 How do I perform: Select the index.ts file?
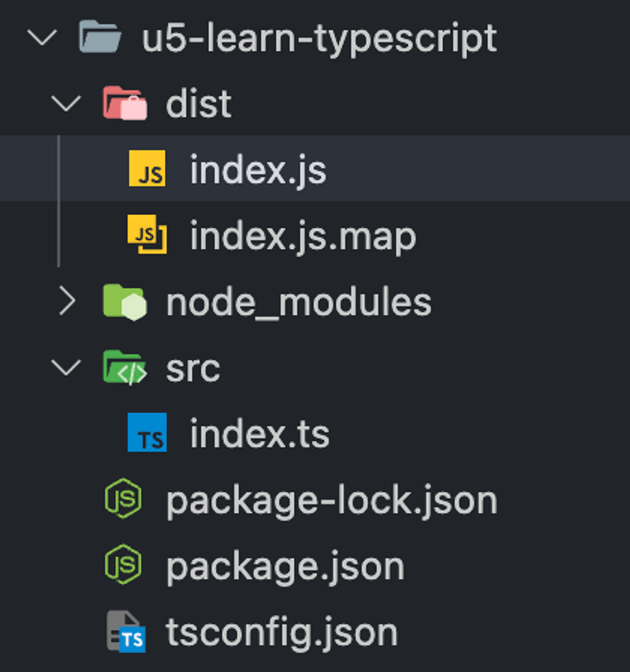[x=258, y=433]
